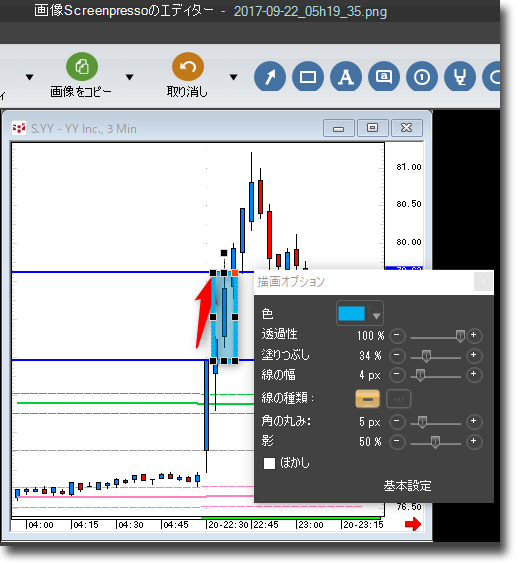Choose the dotted line style button
Image resolution: width=517 pixels, height=563 pixels.
click(399, 399)
